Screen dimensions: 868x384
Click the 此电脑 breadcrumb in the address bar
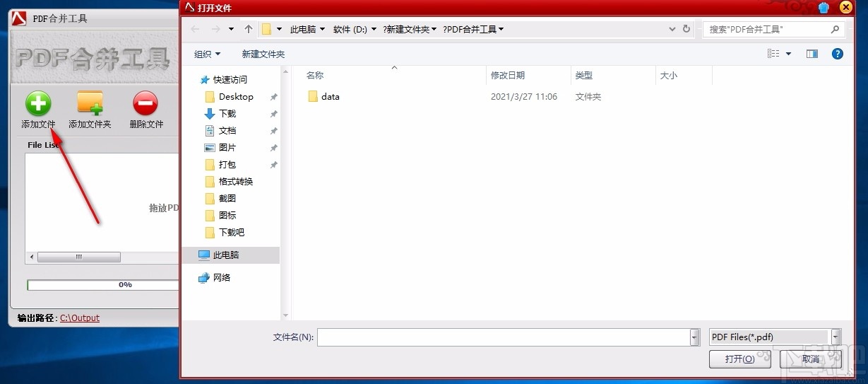pos(303,29)
